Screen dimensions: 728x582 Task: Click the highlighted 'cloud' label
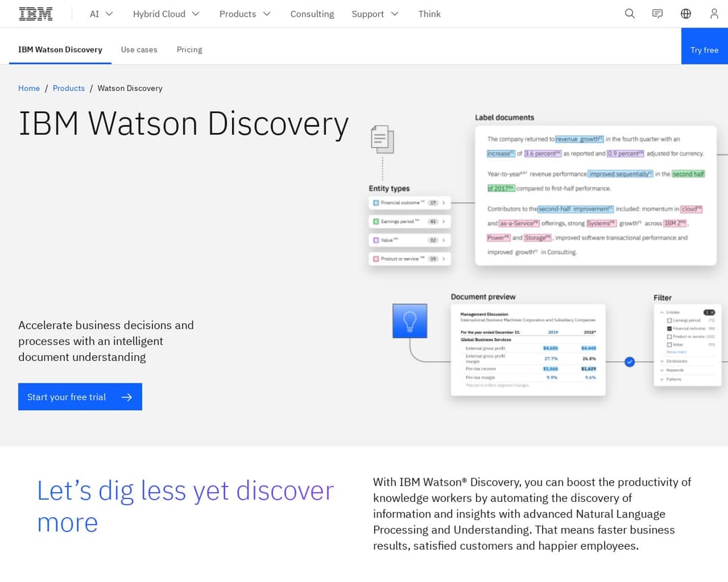coord(692,209)
